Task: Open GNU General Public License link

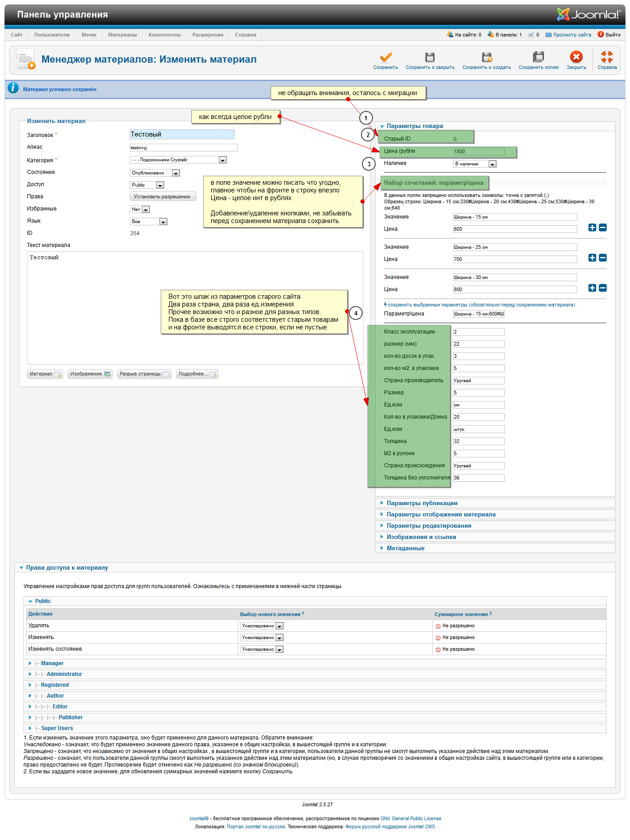Action: click(411, 818)
